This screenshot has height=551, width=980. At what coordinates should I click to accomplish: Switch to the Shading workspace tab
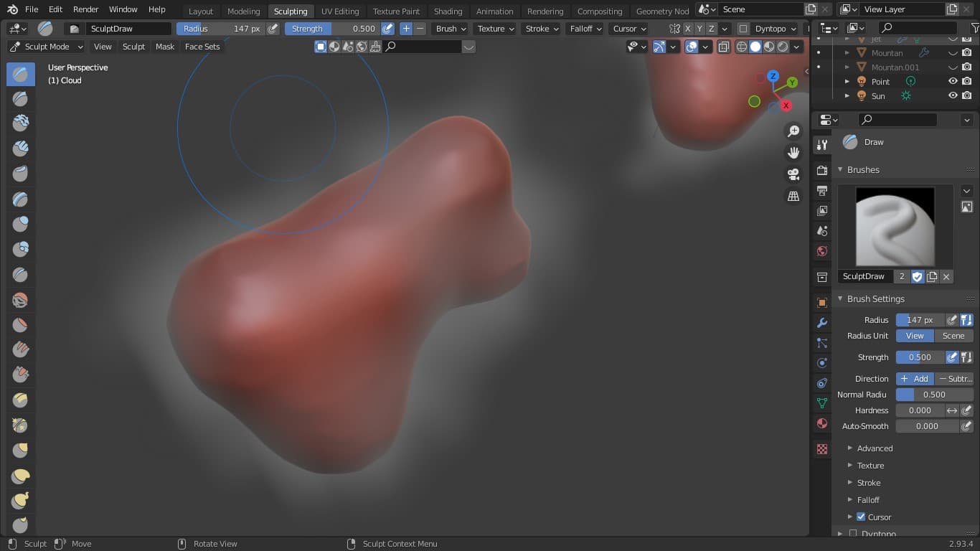tap(448, 11)
